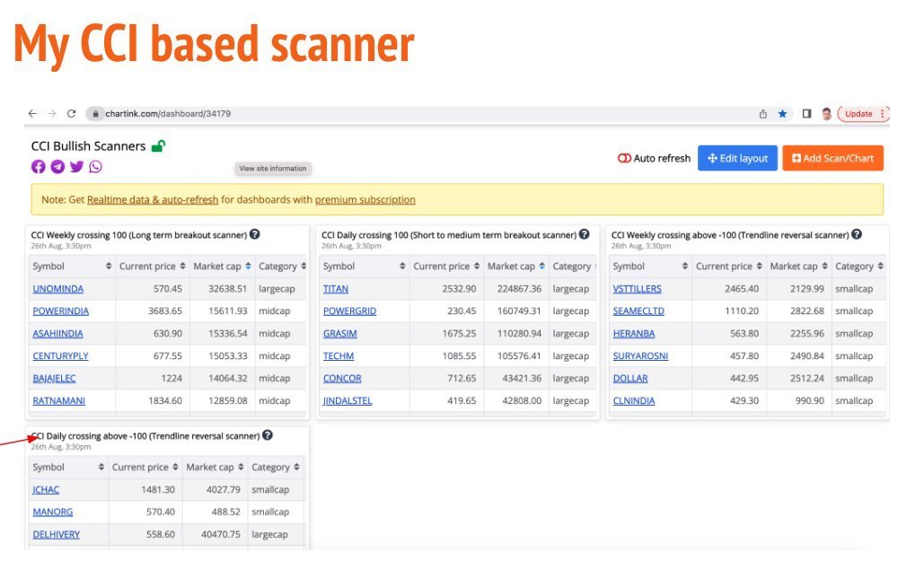This screenshot has width=924, height=588.
Task: Open the VSTTILLERS symbol link
Action: point(637,289)
